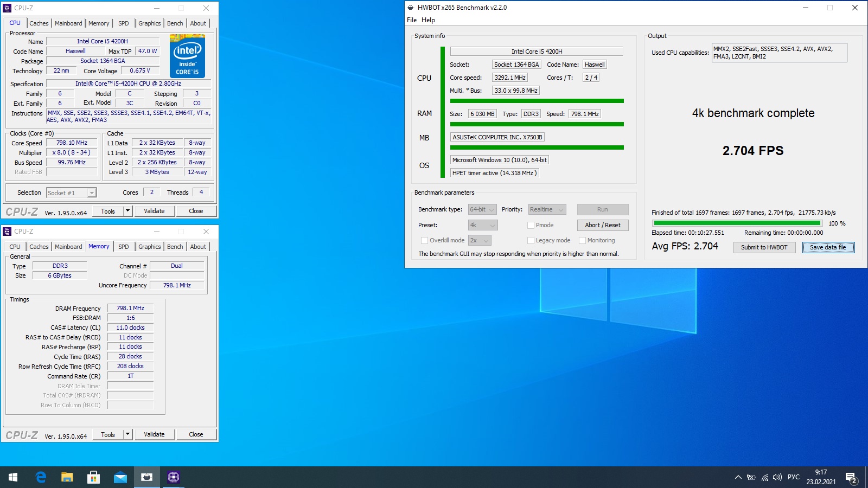Expand Tools arrow in lower CPU-Z window
The image size is (868, 488).
[x=127, y=434]
